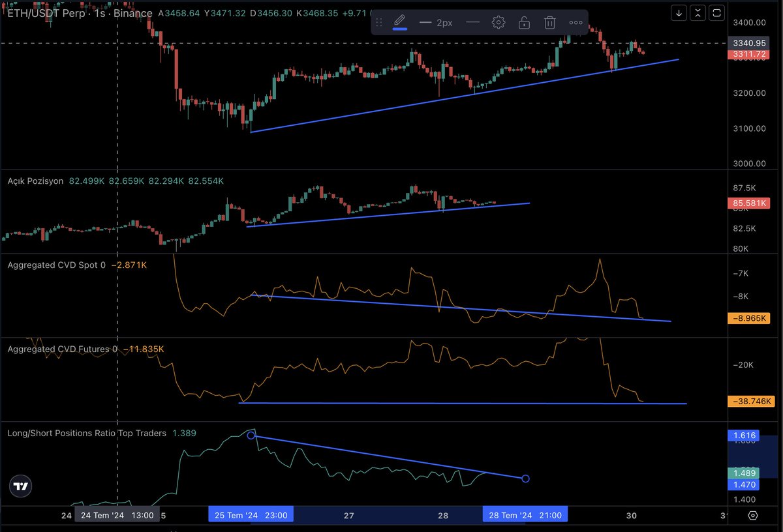Click the red 3311.72 price label
Viewport: 783px width, 532px height.
[748, 54]
